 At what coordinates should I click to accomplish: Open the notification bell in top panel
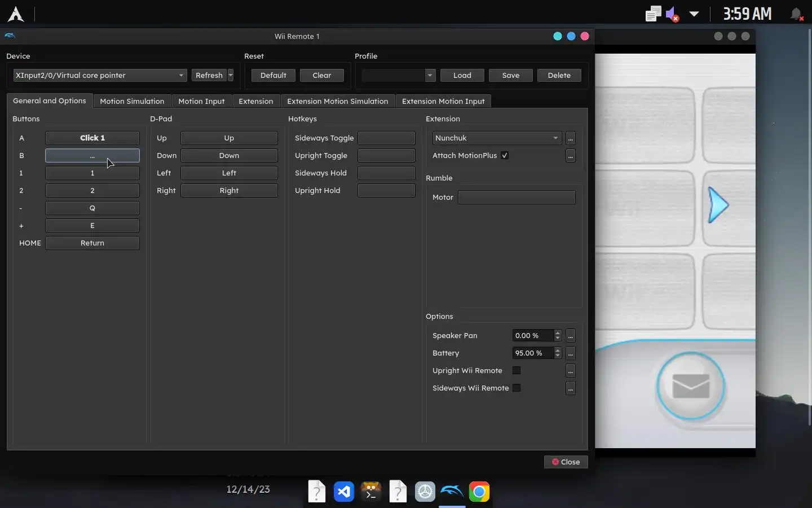coord(796,14)
